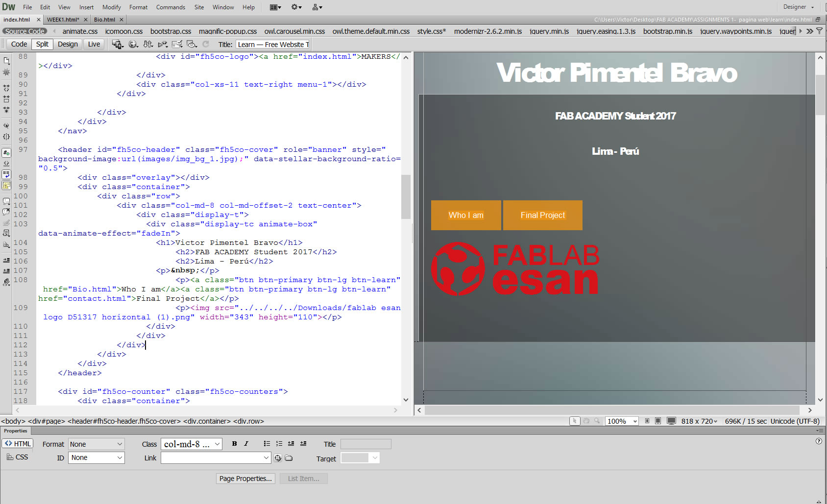Viewport: 827px width, 504px height.
Task: Open the Site management dropdown icon
Action: tap(317, 7)
